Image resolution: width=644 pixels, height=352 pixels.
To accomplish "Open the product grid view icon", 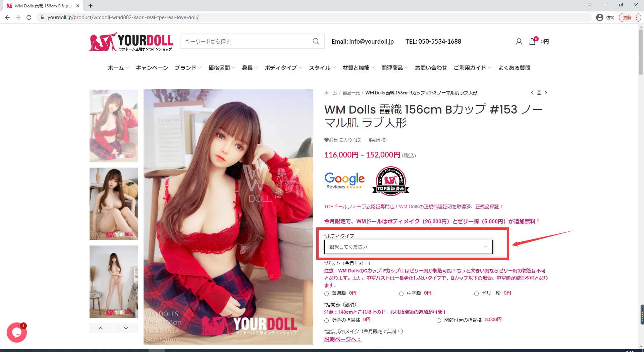I will click(x=539, y=93).
